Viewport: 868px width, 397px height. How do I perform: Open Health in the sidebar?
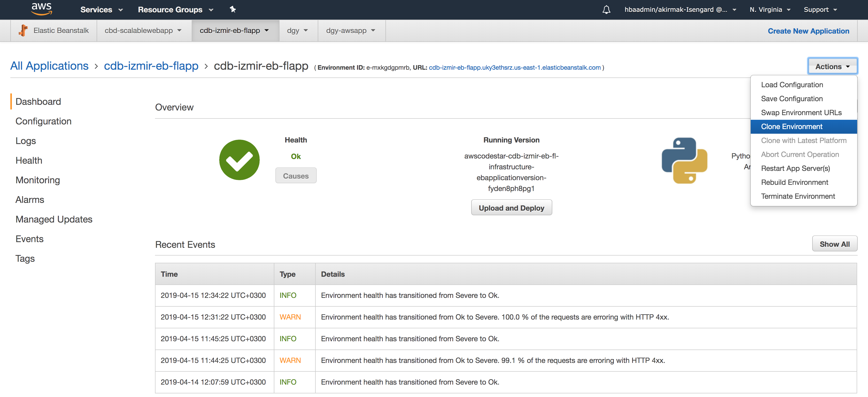[29, 160]
